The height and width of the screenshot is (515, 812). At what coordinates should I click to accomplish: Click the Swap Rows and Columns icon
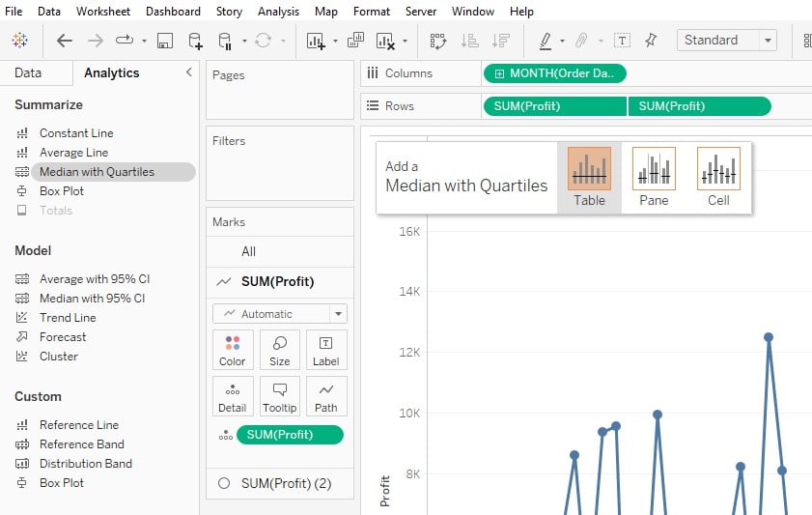437,41
